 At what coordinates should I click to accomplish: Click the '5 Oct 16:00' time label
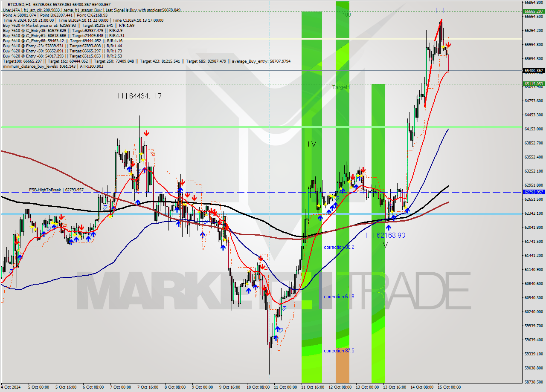pos(66,387)
